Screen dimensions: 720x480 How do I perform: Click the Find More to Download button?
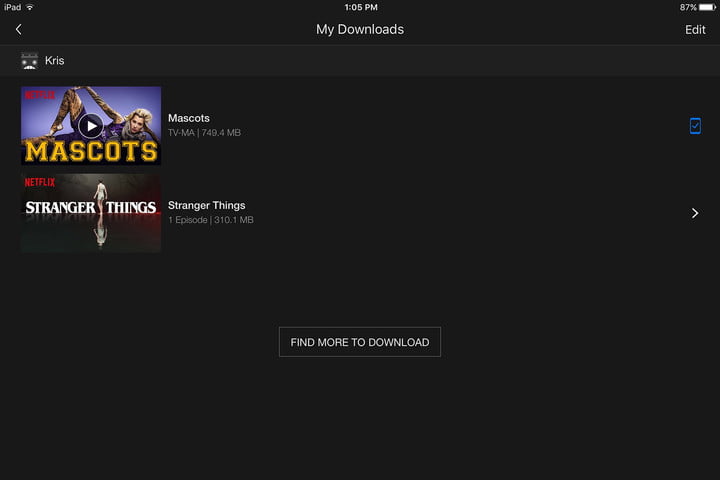point(360,342)
